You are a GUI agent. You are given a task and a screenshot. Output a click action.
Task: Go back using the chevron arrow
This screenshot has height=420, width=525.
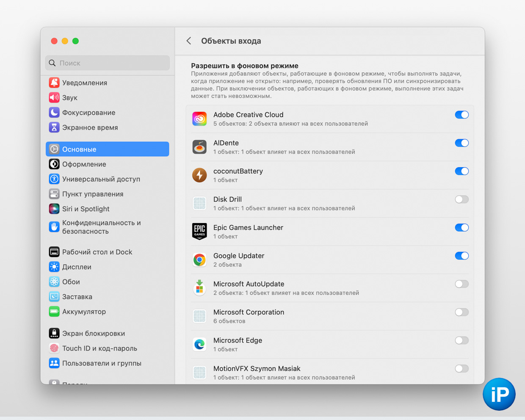coord(189,41)
